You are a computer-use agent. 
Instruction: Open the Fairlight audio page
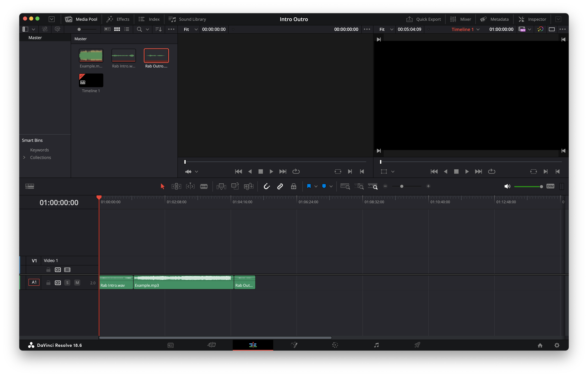376,345
